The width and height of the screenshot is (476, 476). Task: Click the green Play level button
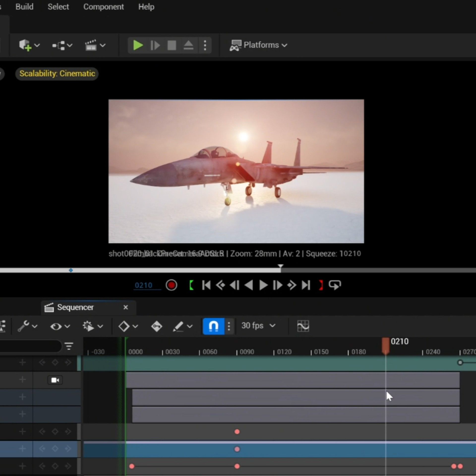click(138, 45)
